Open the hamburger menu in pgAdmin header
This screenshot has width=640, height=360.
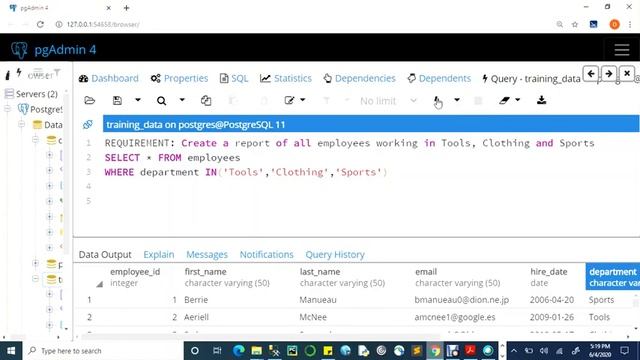tap(622, 50)
